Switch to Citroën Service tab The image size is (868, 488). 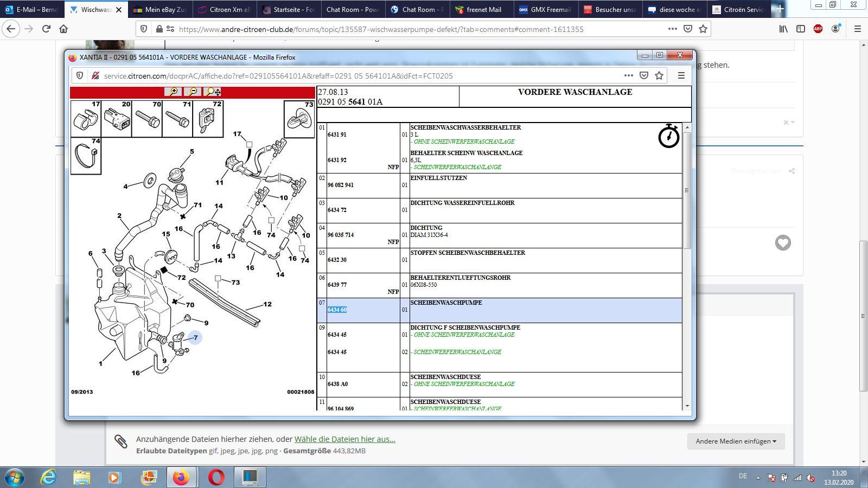click(738, 10)
